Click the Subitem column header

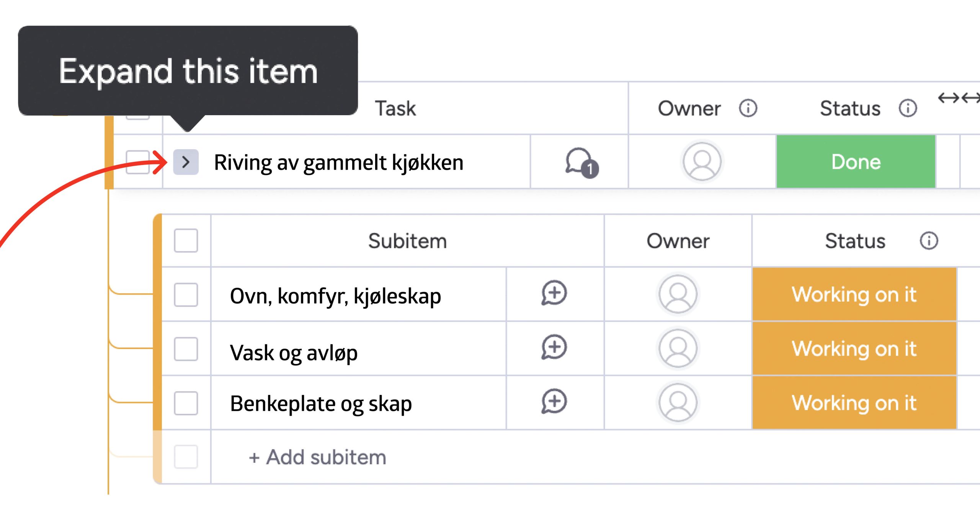tap(407, 241)
